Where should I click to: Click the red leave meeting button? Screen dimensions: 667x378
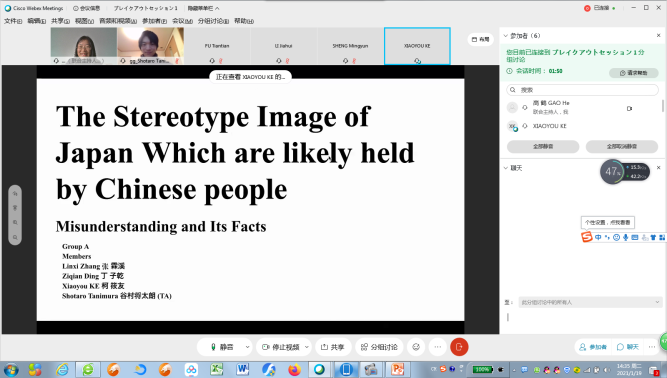pyautogui.click(x=459, y=347)
